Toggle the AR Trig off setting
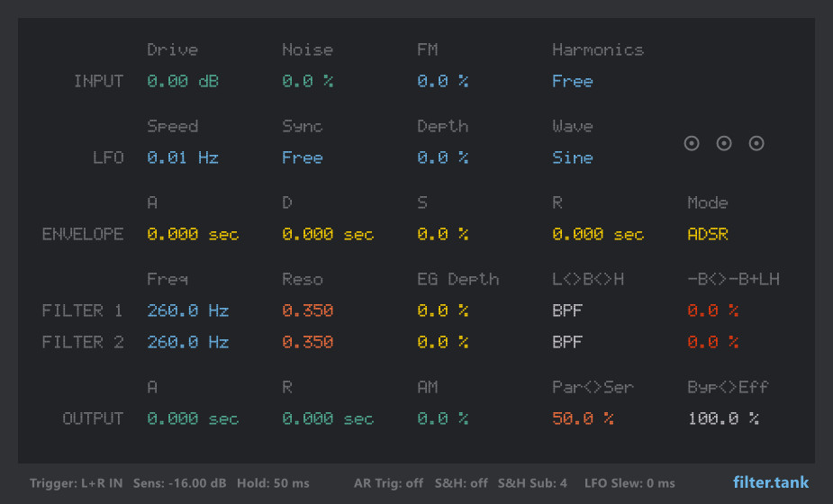This screenshot has height=504, width=833. [388, 483]
